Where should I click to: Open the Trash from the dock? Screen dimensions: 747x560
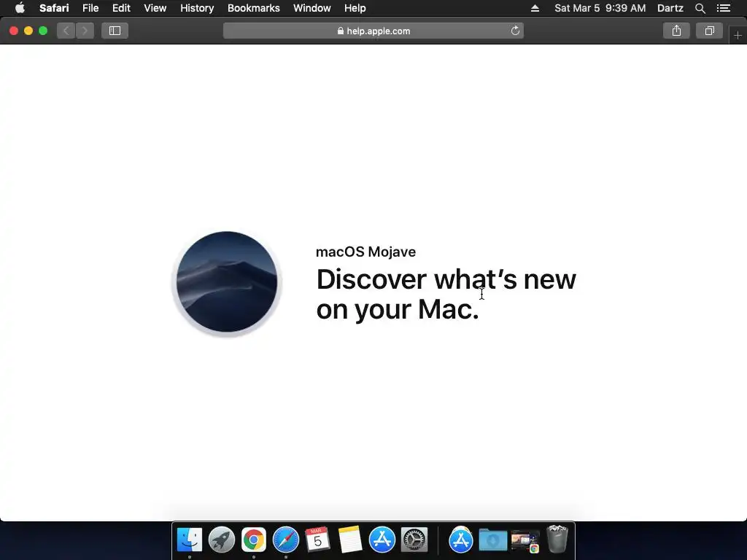(557, 540)
